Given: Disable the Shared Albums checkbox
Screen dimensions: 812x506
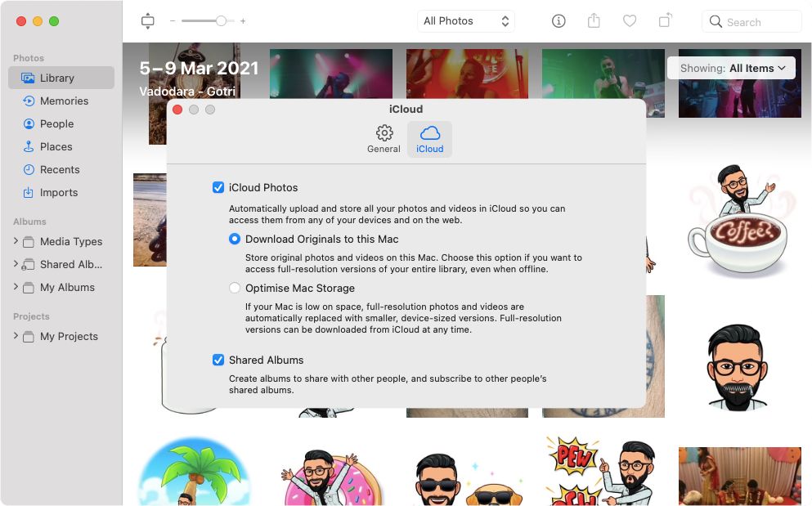Looking at the screenshot, I should click(218, 360).
